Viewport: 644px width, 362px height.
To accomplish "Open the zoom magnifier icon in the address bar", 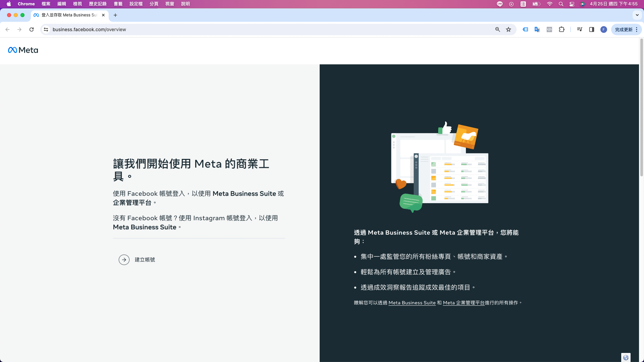I will click(x=497, y=29).
